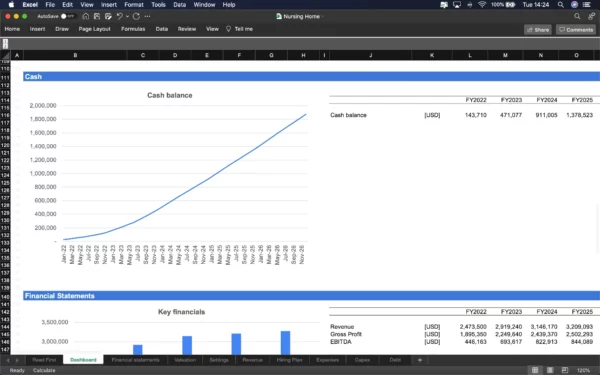This screenshot has width=600, height=375.
Task: Select cell with value 143,710
Action: (x=476, y=115)
